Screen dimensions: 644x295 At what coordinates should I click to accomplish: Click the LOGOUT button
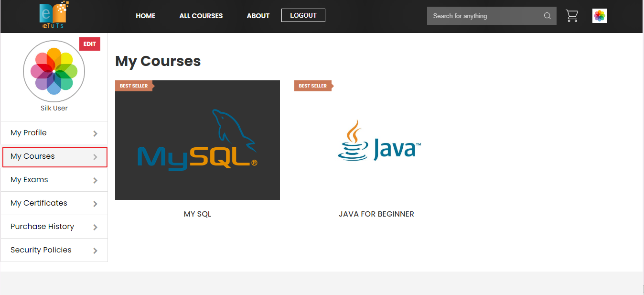click(x=303, y=15)
